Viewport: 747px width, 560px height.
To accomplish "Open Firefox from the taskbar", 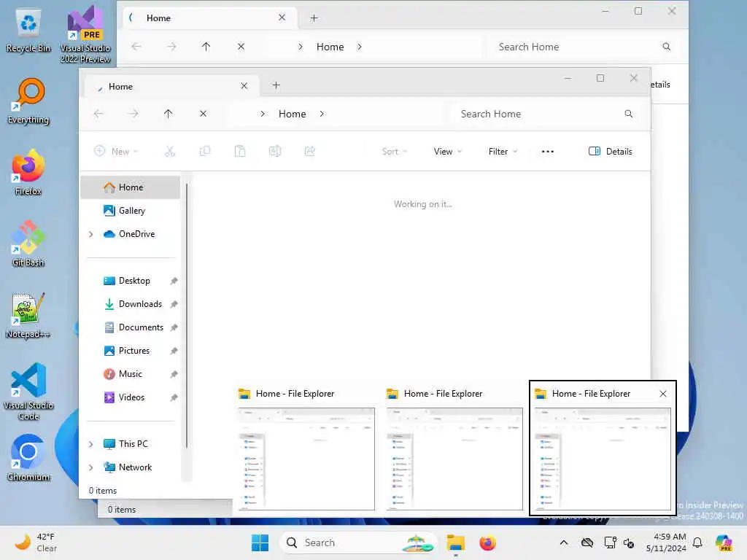I will [x=487, y=542].
